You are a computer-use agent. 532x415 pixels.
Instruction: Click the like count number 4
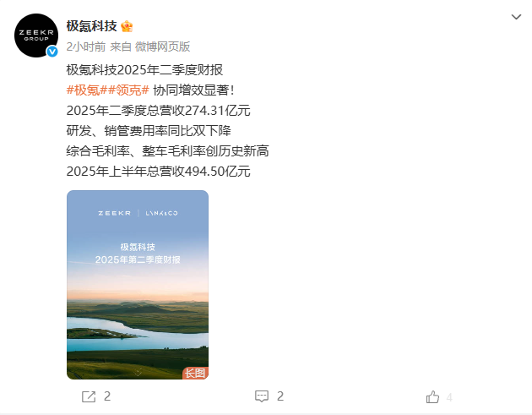tap(449, 397)
